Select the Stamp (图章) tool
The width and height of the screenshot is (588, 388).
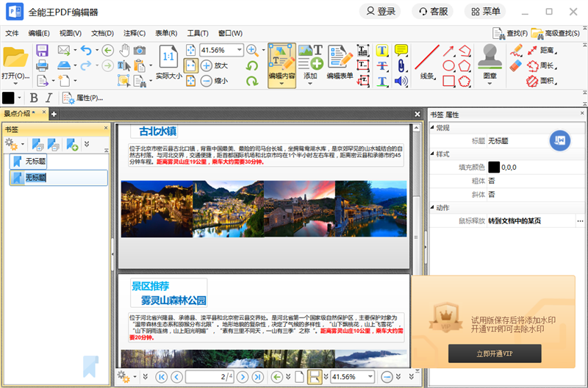click(489, 59)
